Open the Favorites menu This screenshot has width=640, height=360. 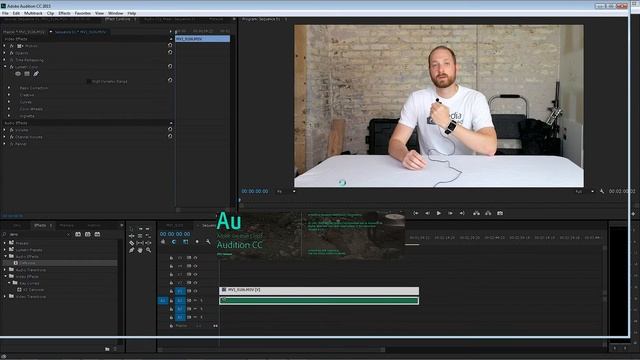click(x=83, y=13)
